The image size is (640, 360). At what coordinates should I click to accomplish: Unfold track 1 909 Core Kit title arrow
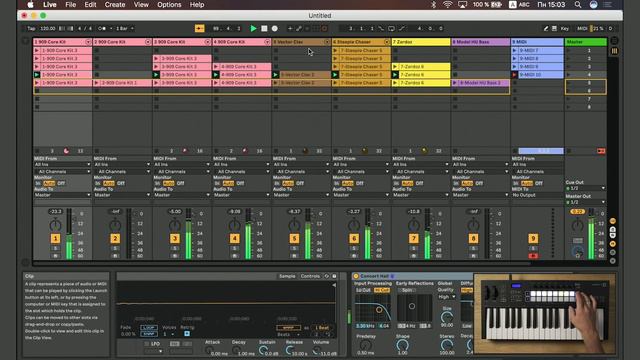[88, 42]
